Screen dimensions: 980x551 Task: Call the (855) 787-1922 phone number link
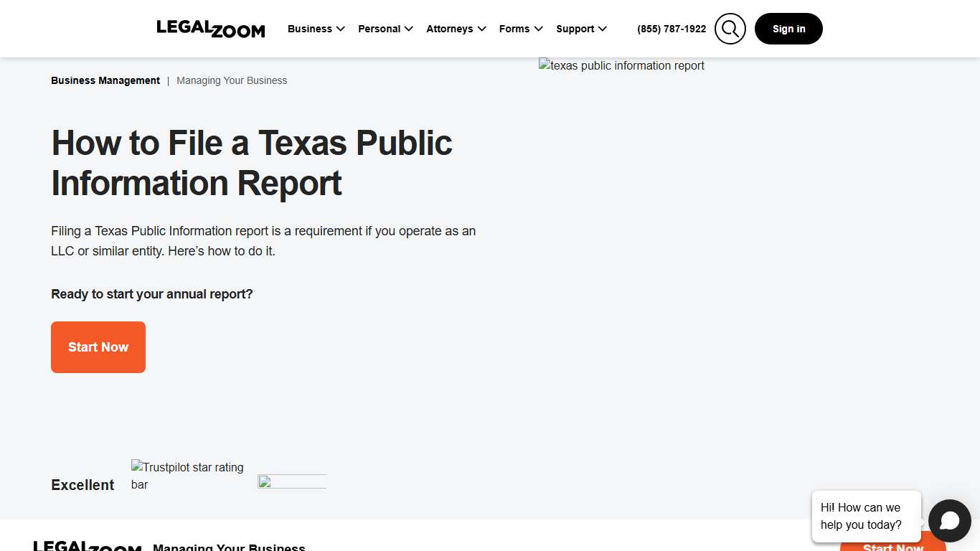(671, 29)
